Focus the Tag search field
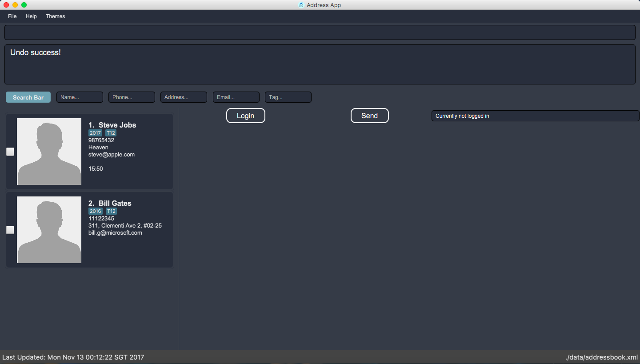640x364 pixels. coord(288,97)
